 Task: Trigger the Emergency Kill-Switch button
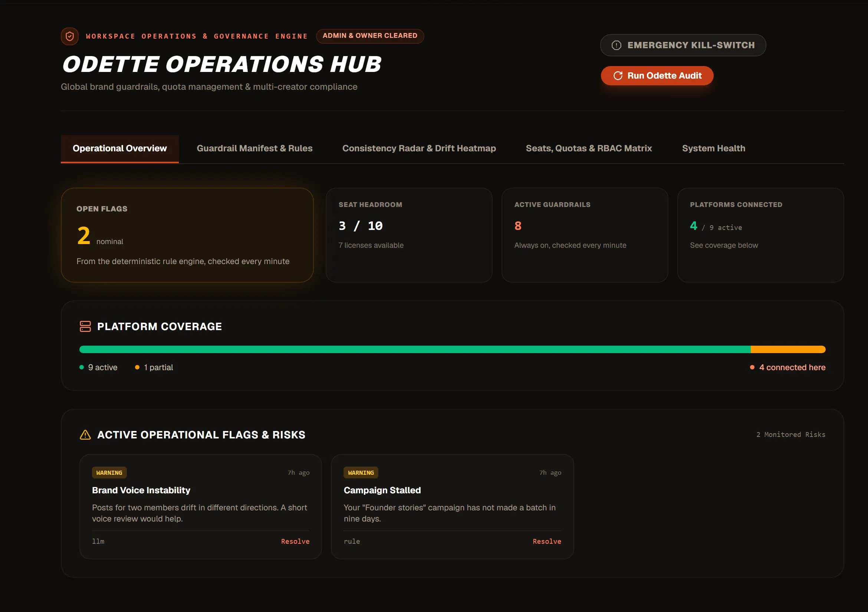pyautogui.click(x=683, y=45)
